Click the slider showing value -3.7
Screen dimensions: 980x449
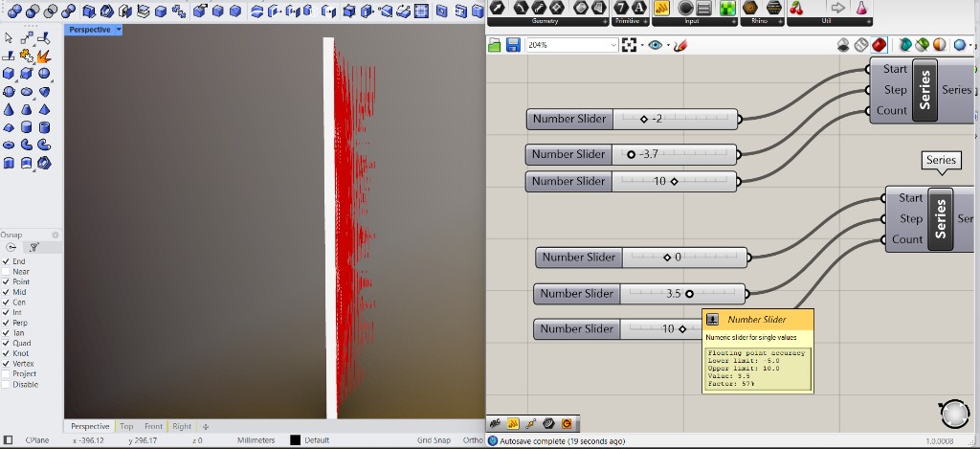tap(632, 154)
